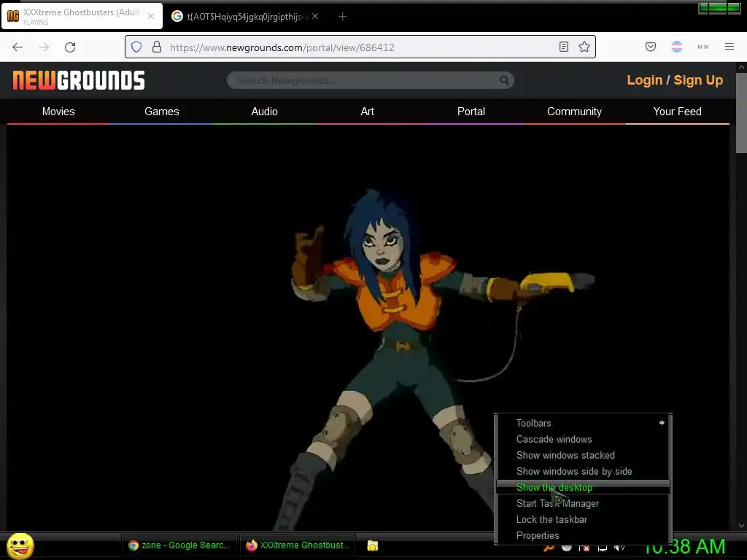
Task: Toggle reader view in the address bar
Action: (x=564, y=47)
